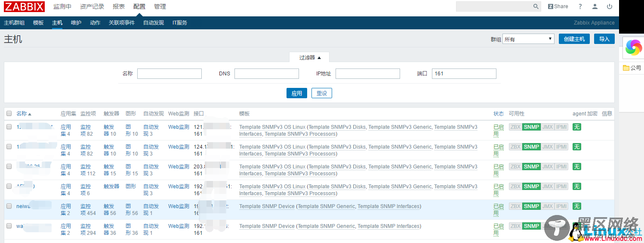Click IPMI availability badge in neiwa row
Image resolution: width=644 pixels, height=243 pixels.
(561, 206)
